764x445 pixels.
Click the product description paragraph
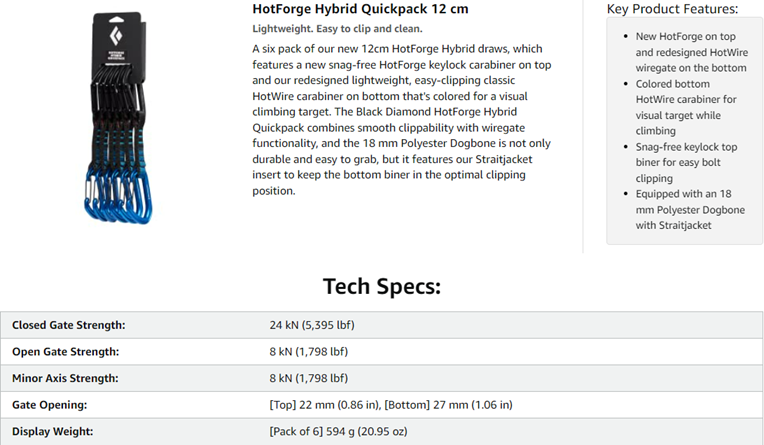click(409, 119)
